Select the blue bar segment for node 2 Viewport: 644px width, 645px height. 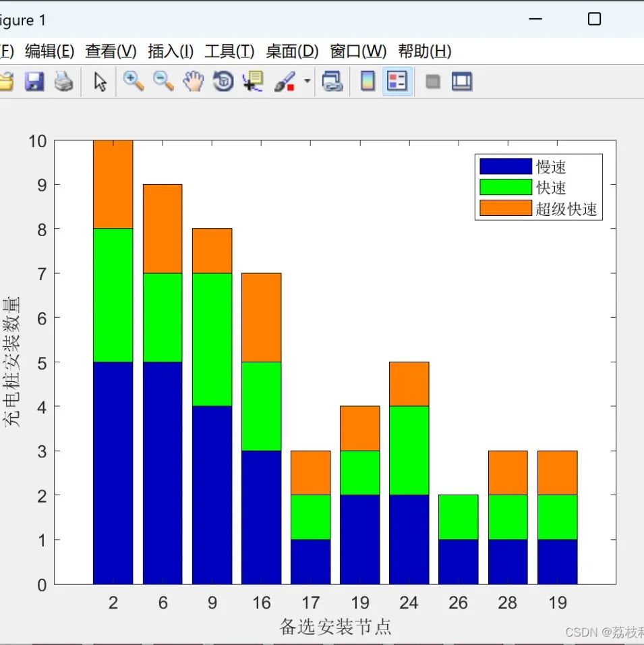click(113, 473)
